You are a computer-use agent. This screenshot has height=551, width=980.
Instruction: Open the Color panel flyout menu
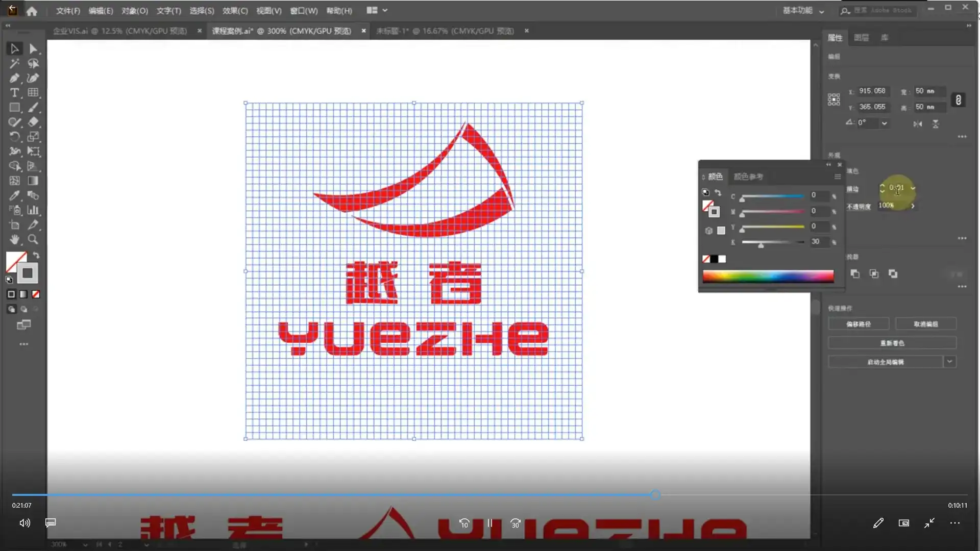coord(837,177)
